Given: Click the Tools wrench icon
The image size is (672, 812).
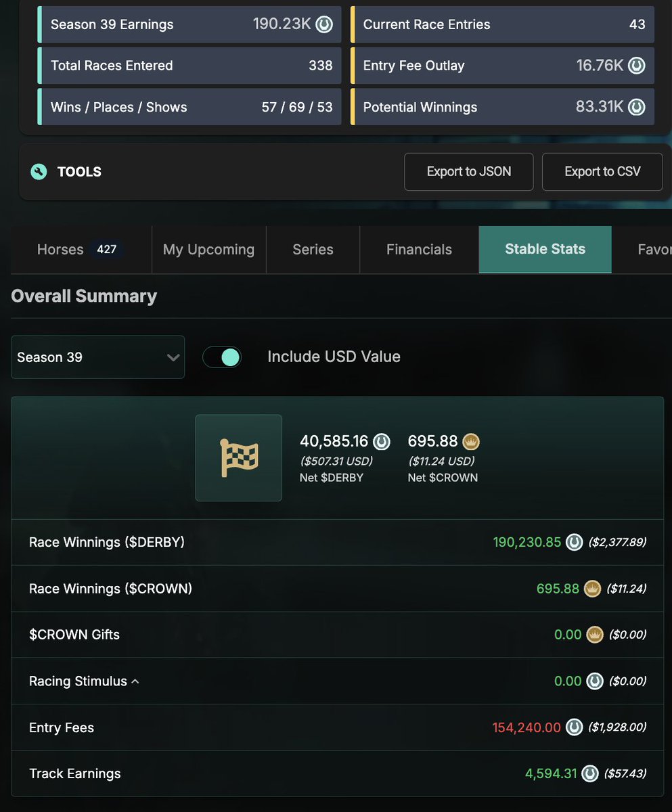Looking at the screenshot, I should [x=39, y=172].
